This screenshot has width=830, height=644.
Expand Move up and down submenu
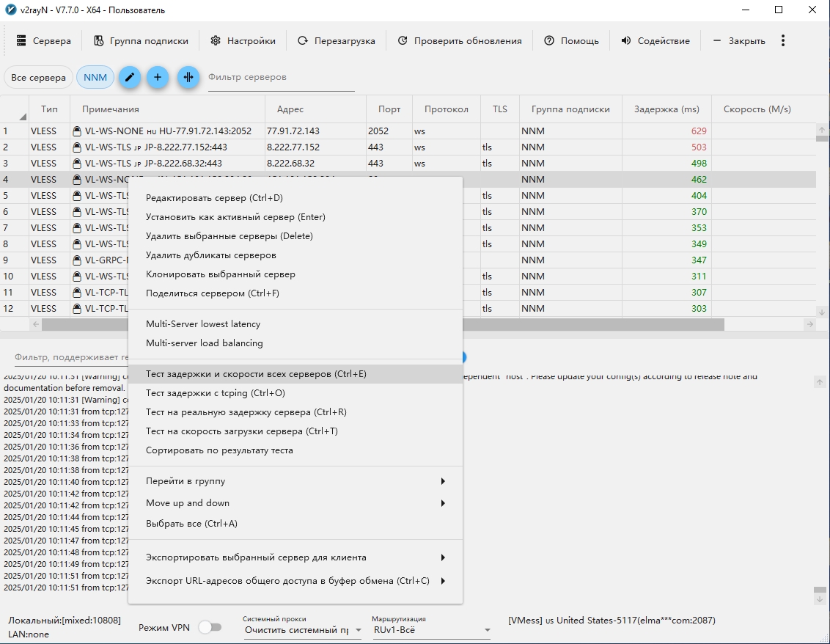[295, 503]
